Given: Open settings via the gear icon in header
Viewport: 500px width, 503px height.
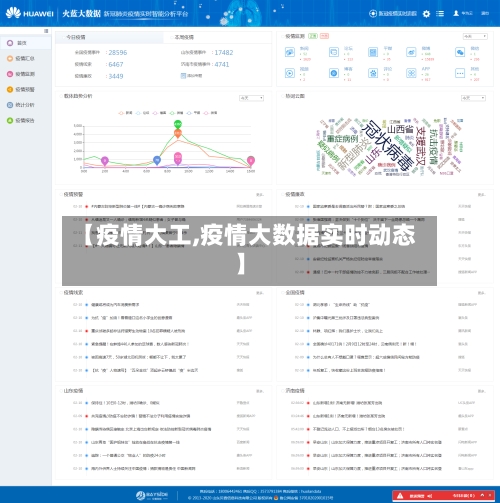Looking at the screenshot, I should pos(426,14).
